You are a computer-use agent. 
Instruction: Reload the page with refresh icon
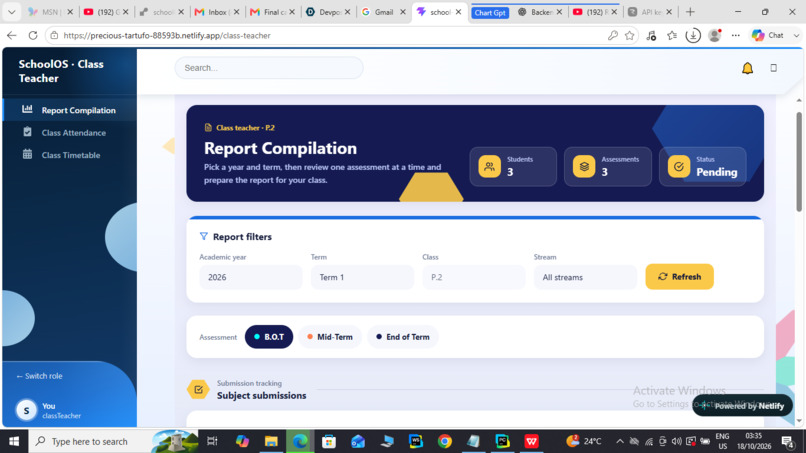pyautogui.click(x=33, y=35)
